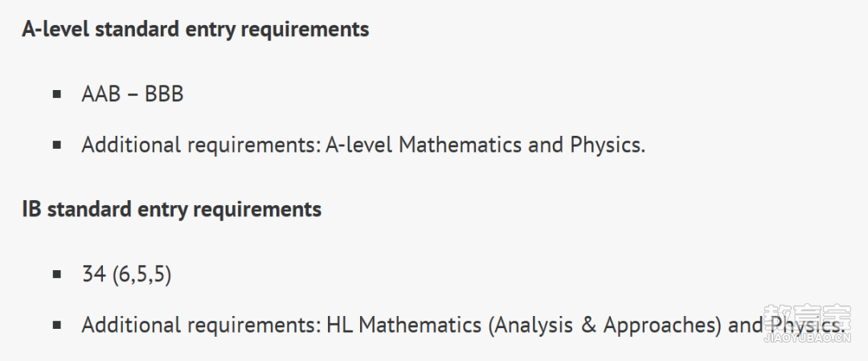Click the 'JIAOYUBAO.CN' watermark text

807,338
